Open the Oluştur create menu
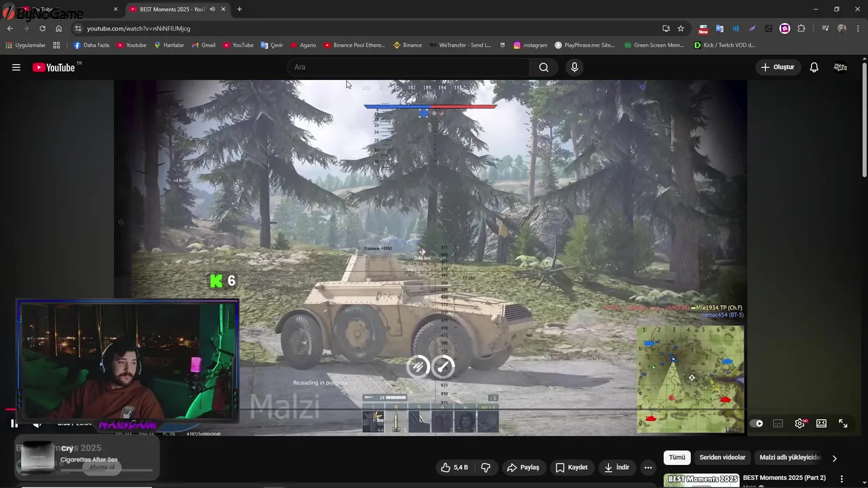The width and height of the screenshot is (868, 488). 778,67
